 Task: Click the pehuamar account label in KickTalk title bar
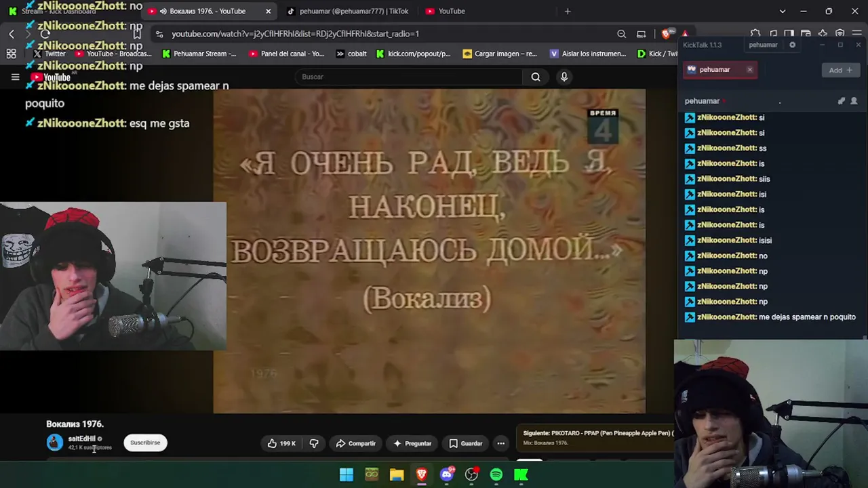pyautogui.click(x=763, y=45)
